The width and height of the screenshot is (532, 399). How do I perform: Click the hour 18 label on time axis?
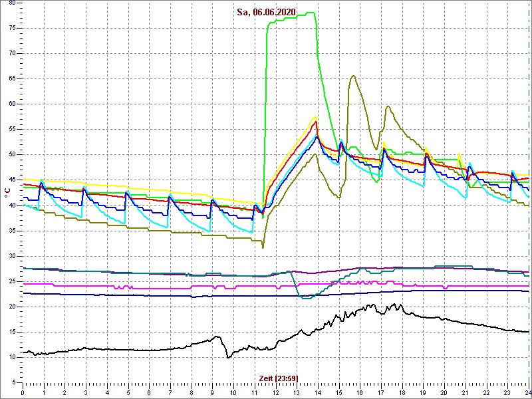(x=402, y=393)
